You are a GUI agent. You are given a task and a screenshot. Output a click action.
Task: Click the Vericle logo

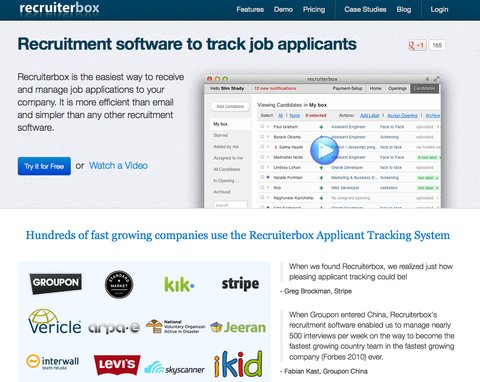pyautogui.click(x=54, y=322)
